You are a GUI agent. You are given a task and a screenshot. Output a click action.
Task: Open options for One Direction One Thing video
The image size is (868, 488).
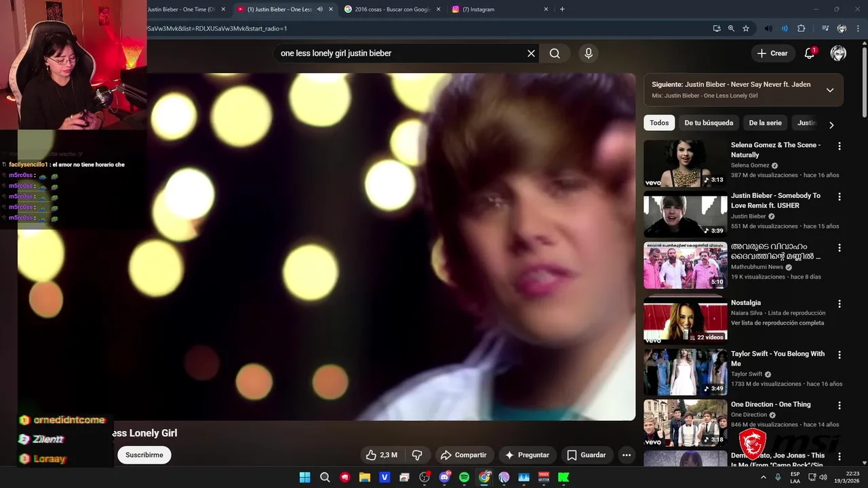840,405
